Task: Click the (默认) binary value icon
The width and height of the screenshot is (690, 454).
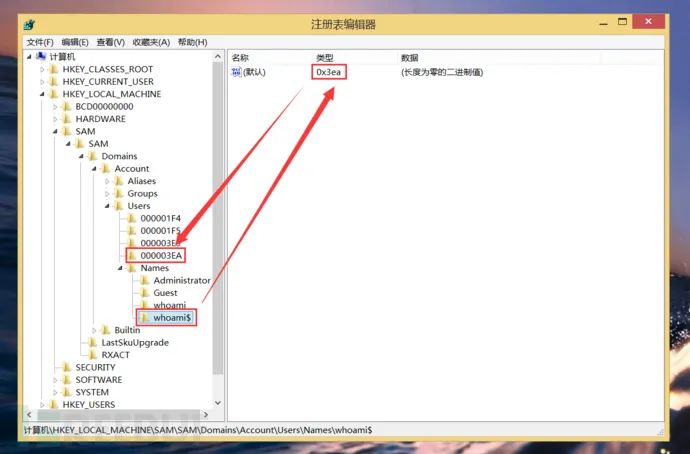Action: coord(236,72)
